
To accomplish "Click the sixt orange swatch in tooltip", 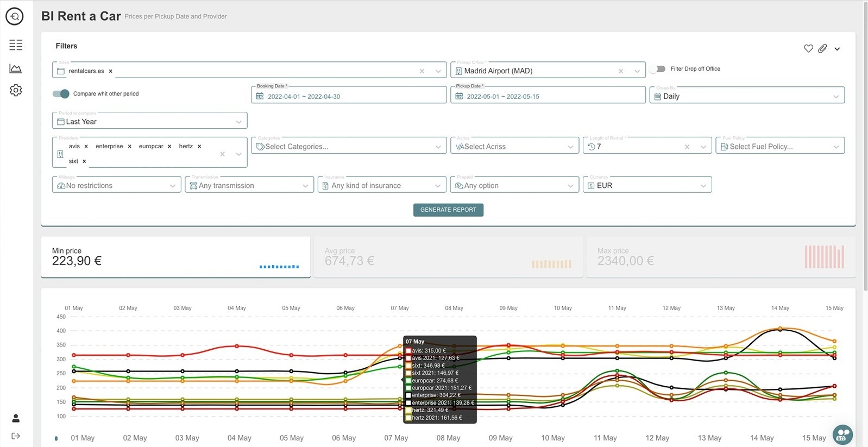I will 408,366.
